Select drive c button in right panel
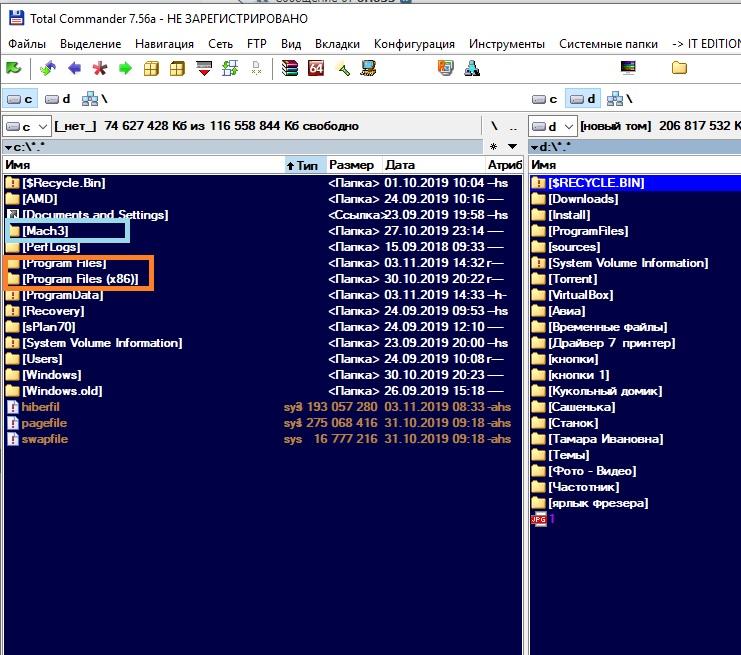 (x=545, y=99)
